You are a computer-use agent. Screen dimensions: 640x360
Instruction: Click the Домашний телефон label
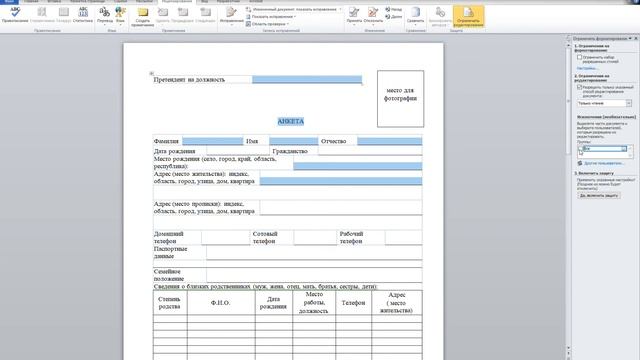[x=169, y=238]
